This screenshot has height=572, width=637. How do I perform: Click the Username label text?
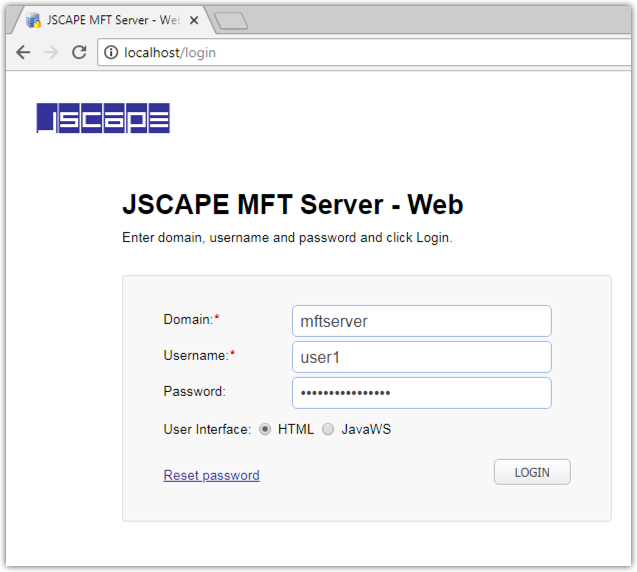[196, 355]
